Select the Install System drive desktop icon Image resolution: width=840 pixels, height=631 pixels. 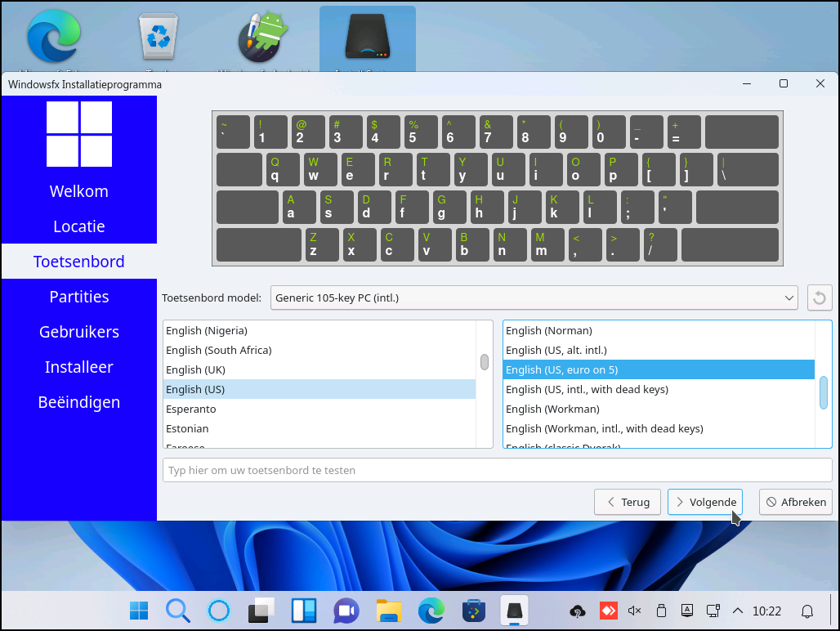(368, 37)
